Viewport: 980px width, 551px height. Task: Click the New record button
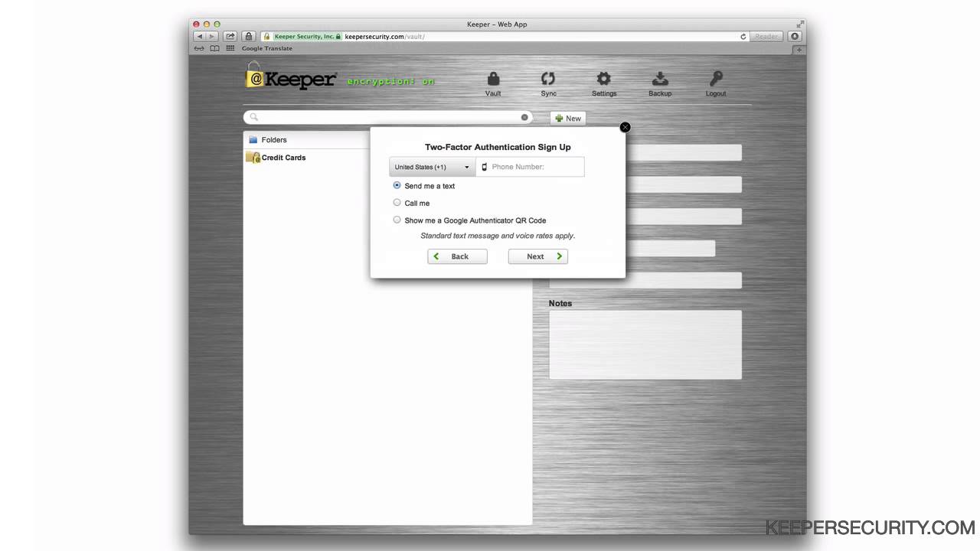[x=567, y=118]
